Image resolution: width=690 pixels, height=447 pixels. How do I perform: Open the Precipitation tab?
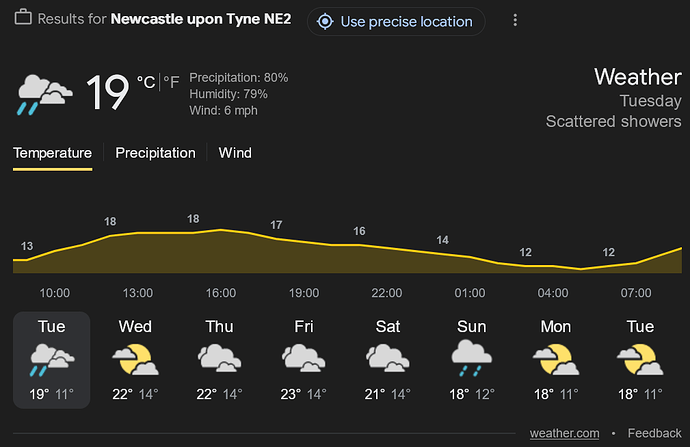point(155,153)
